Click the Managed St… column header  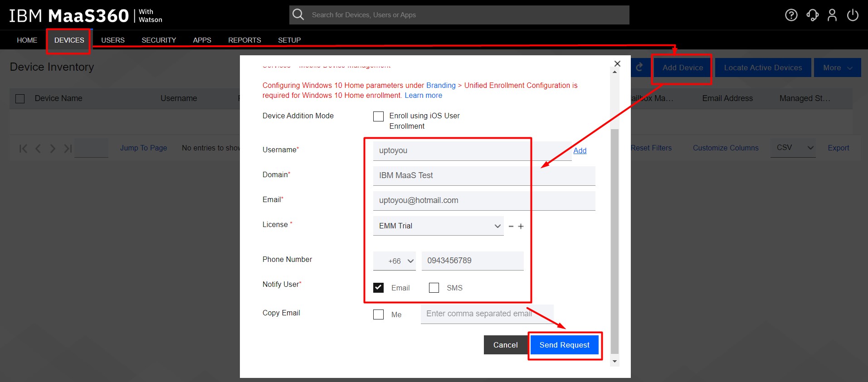coord(805,98)
